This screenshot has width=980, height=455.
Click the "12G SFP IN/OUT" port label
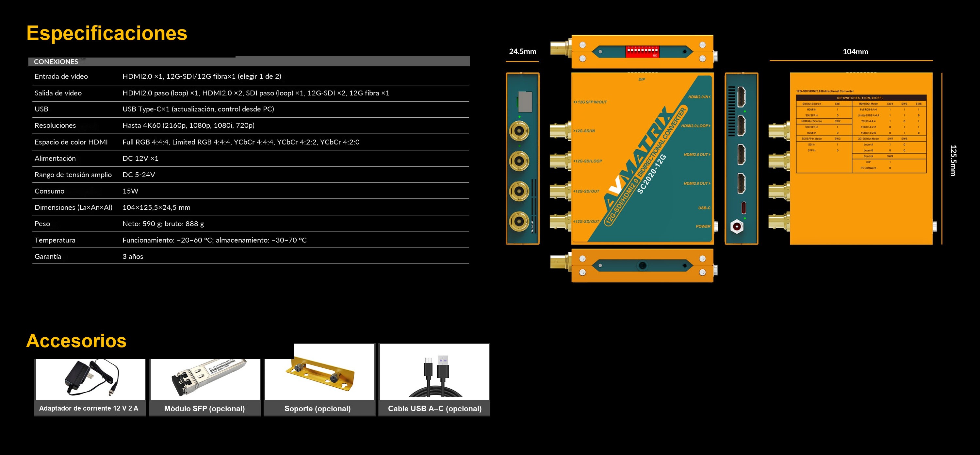coord(590,102)
